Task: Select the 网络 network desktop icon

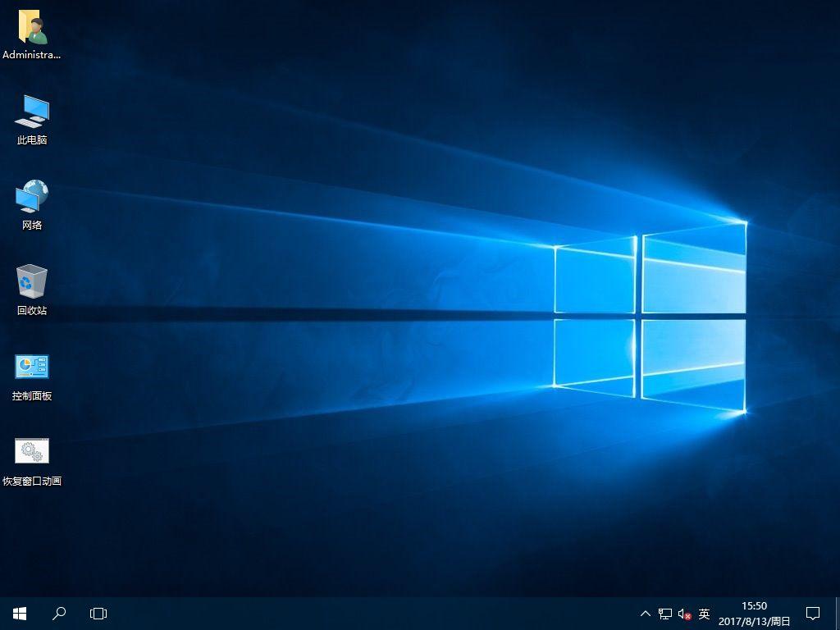Action: point(32,196)
